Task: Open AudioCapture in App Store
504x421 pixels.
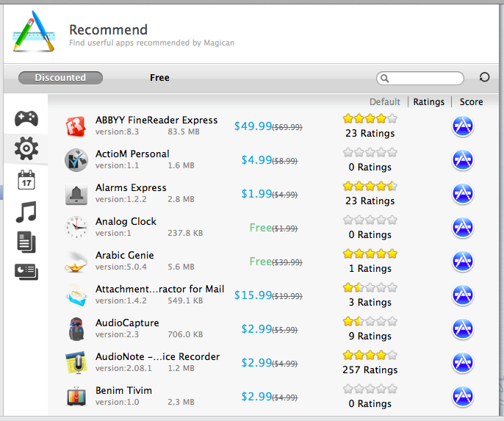Action: click(x=463, y=328)
